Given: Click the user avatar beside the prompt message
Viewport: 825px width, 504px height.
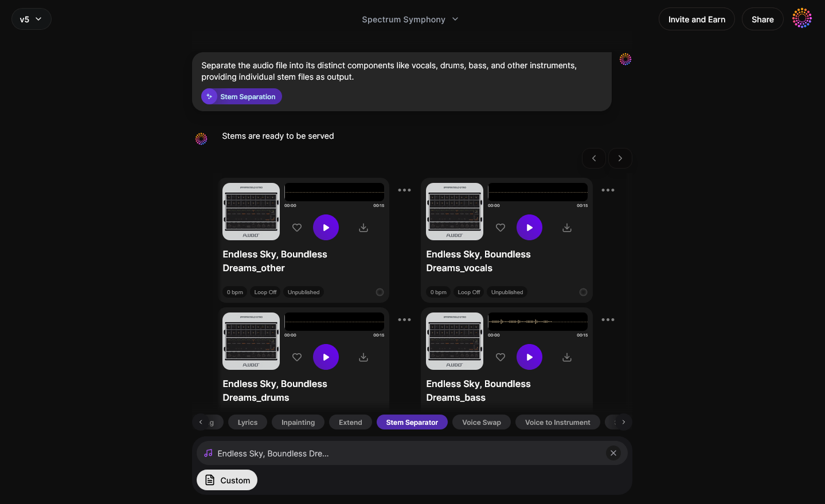Looking at the screenshot, I should (625, 59).
